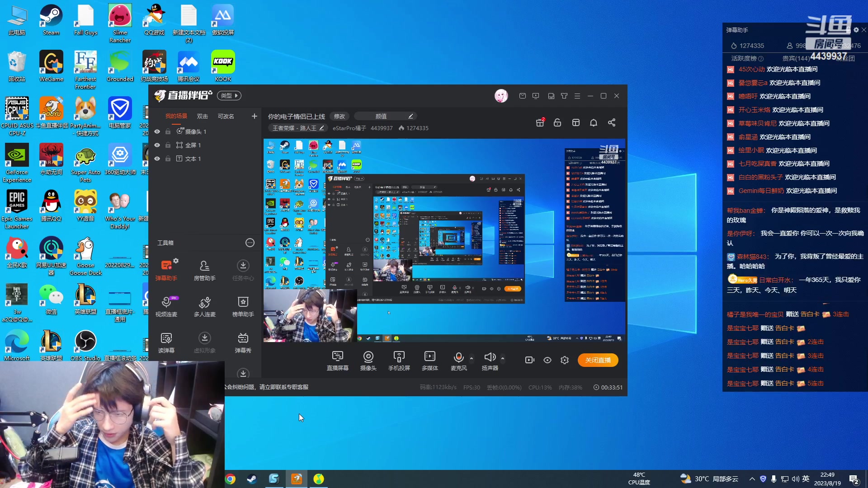Open Steam from taskbar
Screen dimensions: 868x488
(252, 479)
